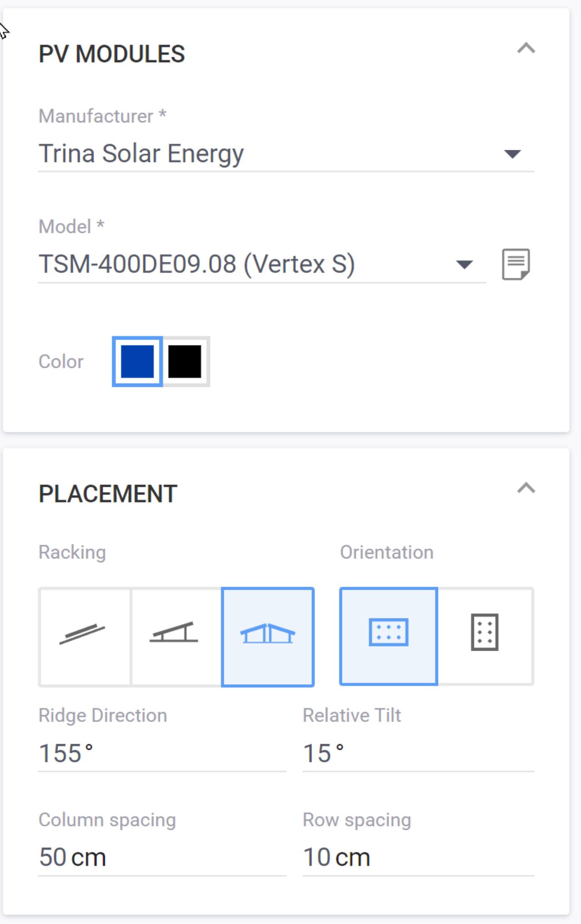Viewport: 581px width, 924px height.
Task: Open the Model dropdown arrow
Action: (464, 265)
